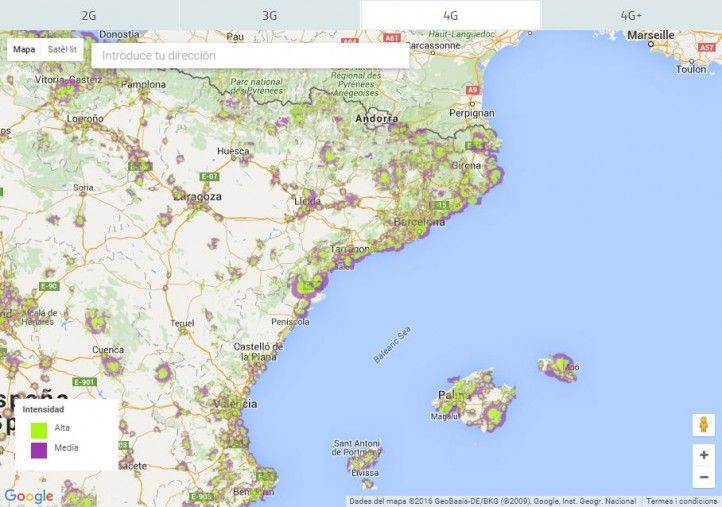The width and height of the screenshot is (722, 507).
Task: Click the Cuenca city label
Action: pos(108,350)
